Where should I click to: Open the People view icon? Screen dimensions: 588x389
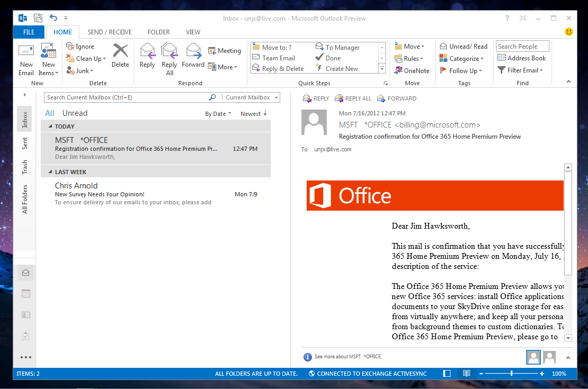pos(24,315)
